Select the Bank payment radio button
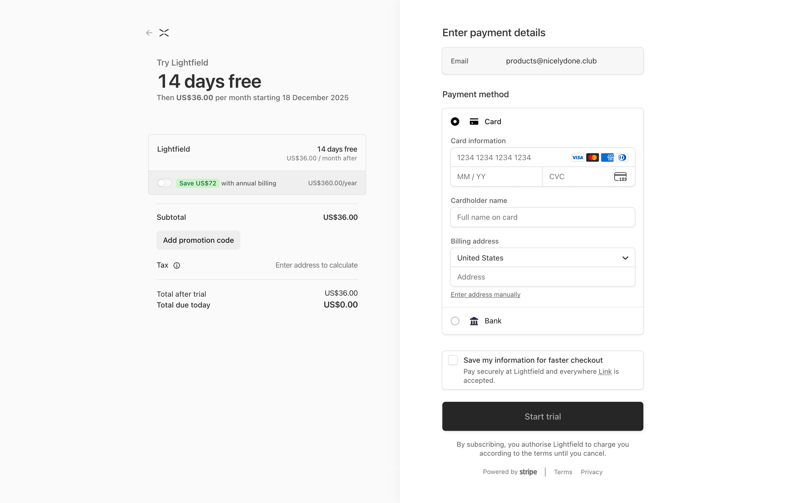Image resolution: width=800 pixels, height=503 pixels. (455, 321)
